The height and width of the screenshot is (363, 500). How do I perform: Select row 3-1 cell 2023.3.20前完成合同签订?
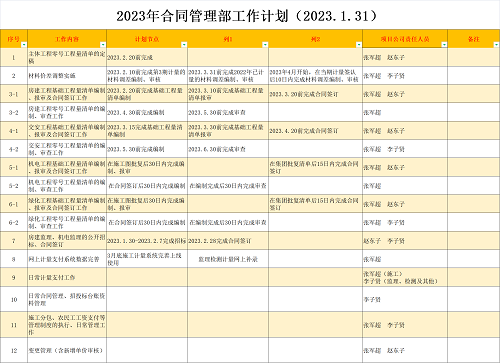(315, 94)
